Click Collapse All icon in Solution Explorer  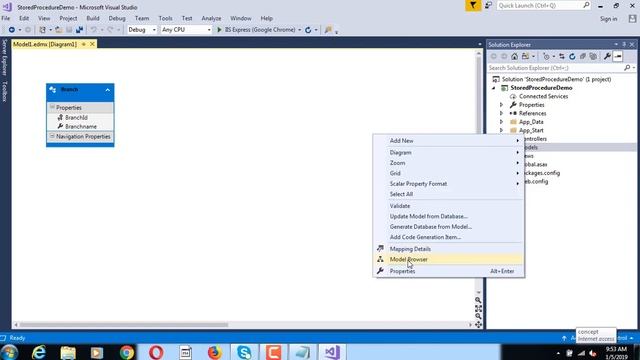tap(583, 57)
